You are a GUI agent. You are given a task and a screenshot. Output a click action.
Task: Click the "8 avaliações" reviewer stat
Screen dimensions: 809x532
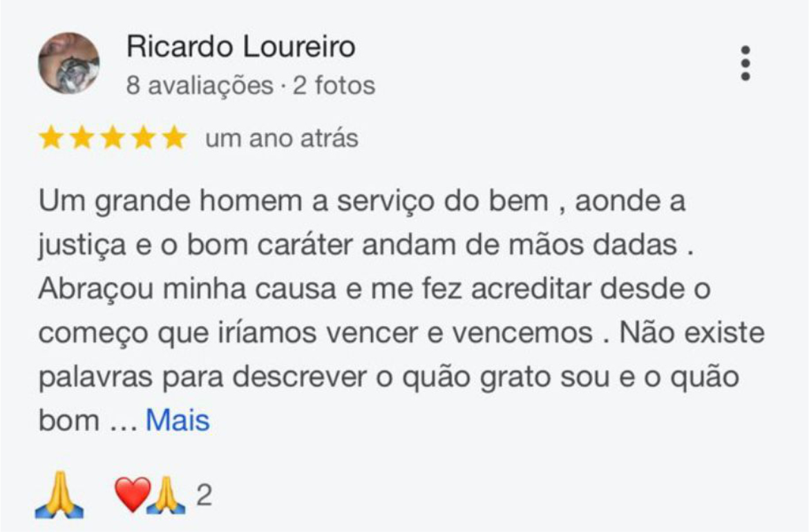tap(200, 86)
